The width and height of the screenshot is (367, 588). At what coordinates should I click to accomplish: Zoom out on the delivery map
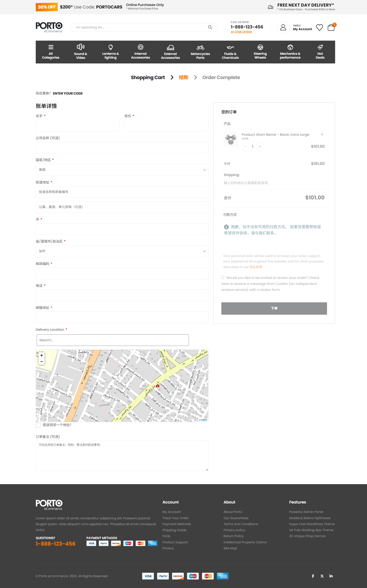(42, 362)
